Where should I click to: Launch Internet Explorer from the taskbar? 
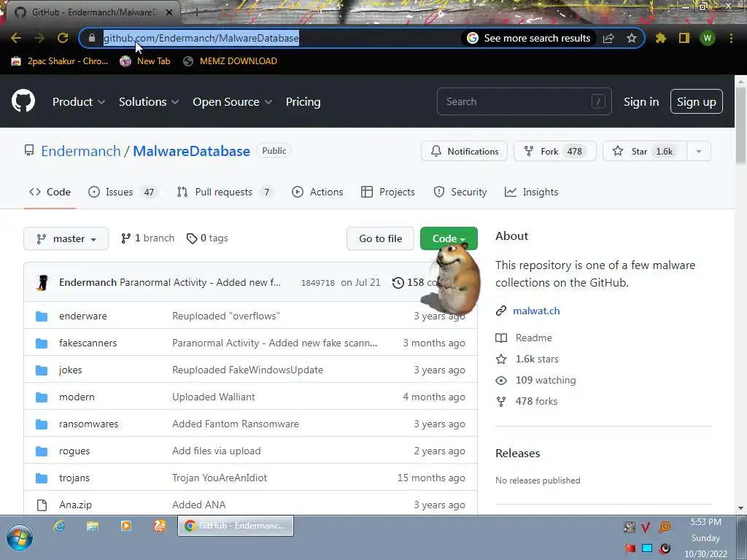pos(59,526)
